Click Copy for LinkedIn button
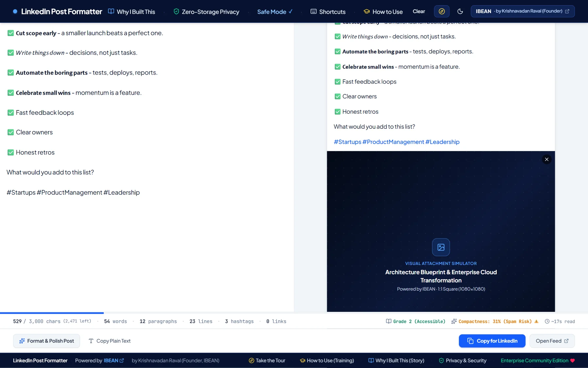The height and width of the screenshot is (368, 588). [492, 341]
